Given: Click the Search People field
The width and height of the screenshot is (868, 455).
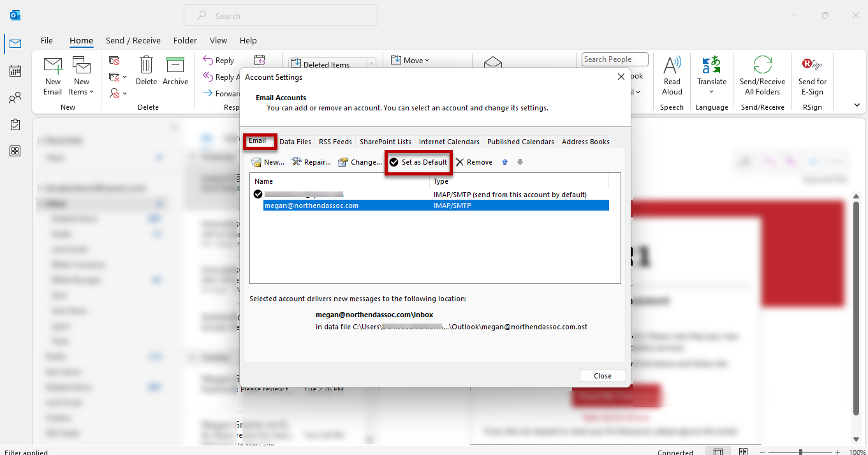Looking at the screenshot, I should point(614,59).
